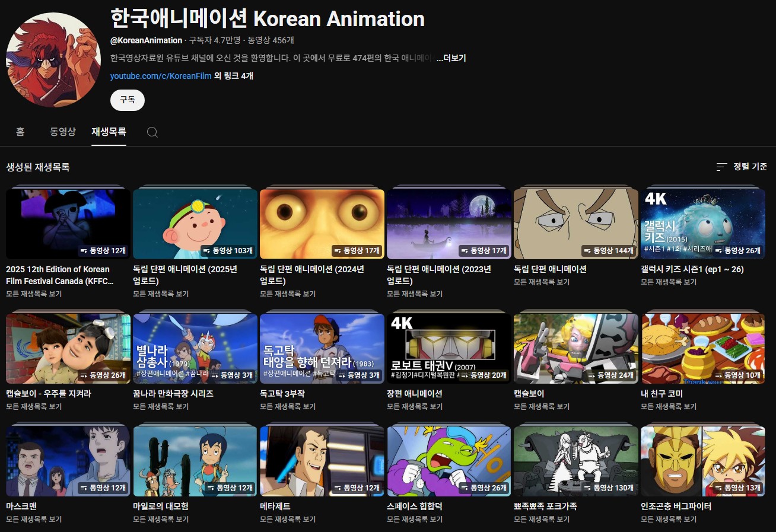776x532 pixels.
Task: Click the 스페이스 힙합덕 title text
Action: coord(415,506)
